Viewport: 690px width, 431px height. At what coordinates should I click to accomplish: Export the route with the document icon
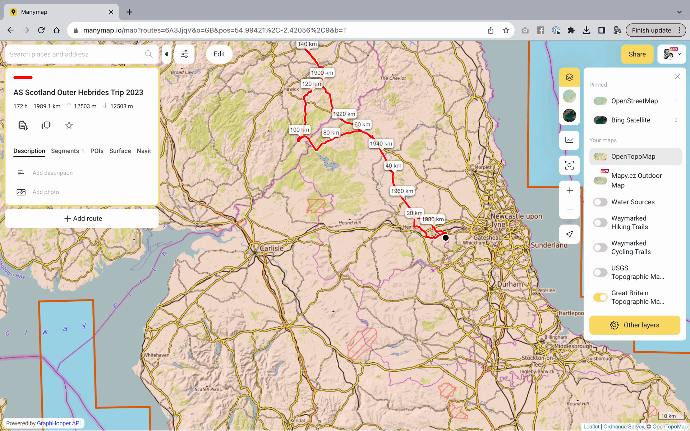coord(23,125)
